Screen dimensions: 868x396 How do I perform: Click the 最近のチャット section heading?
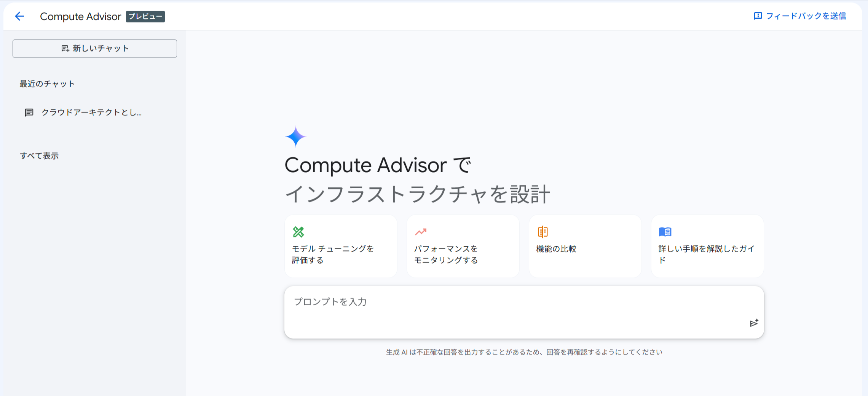tap(47, 84)
